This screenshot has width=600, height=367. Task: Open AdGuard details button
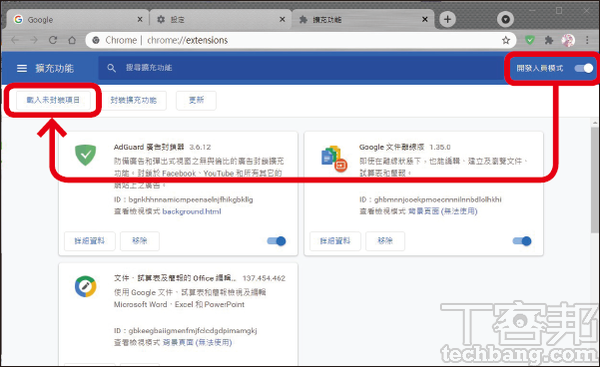coord(90,241)
